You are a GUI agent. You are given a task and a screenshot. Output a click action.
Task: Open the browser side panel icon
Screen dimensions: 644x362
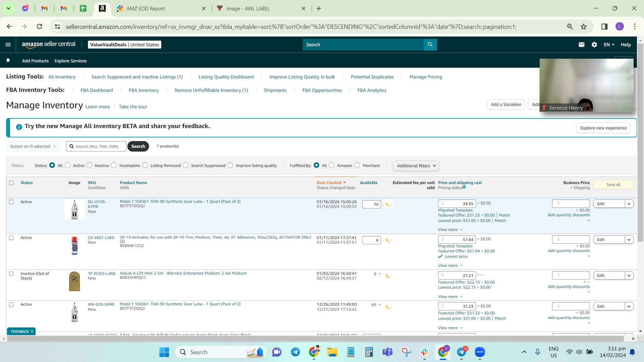click(604, 26)
